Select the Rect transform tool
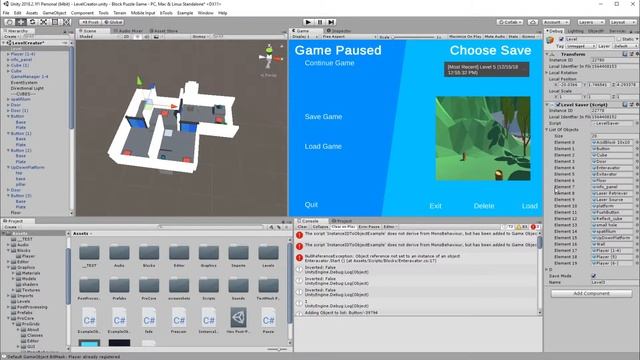This screenshot has width=640, height=360. [x=55, y=22]
